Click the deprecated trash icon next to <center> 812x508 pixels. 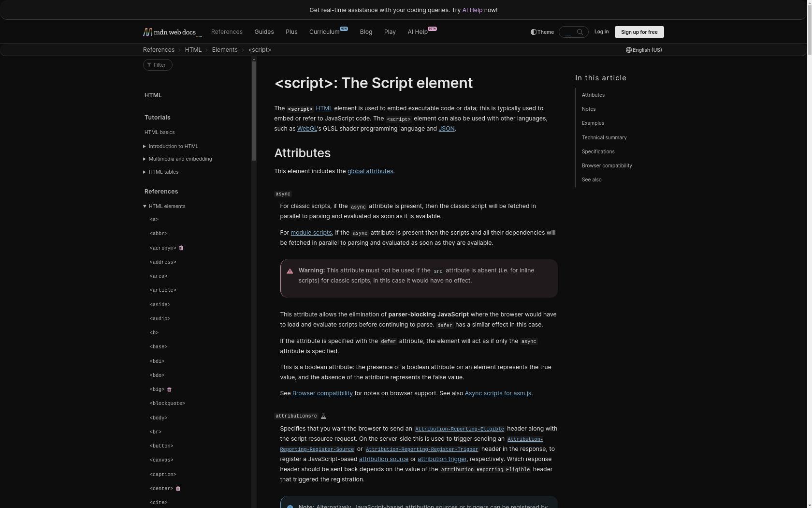[x=178, y=489]
